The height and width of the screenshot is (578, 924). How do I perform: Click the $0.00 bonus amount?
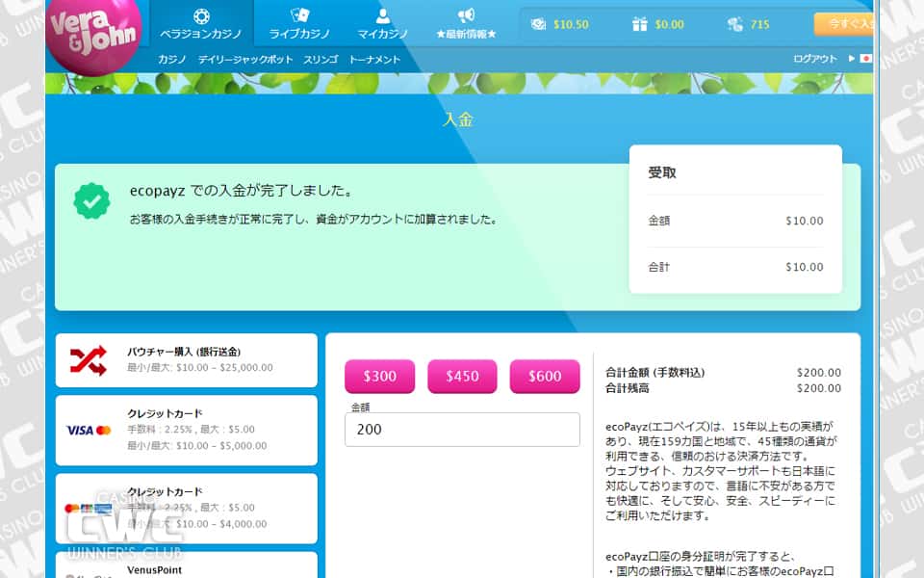pyautogui.click(x=670, y=24)
